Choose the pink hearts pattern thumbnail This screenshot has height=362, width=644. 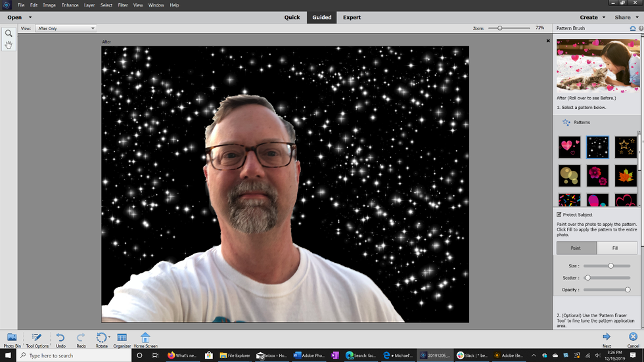tap(569, 147)
